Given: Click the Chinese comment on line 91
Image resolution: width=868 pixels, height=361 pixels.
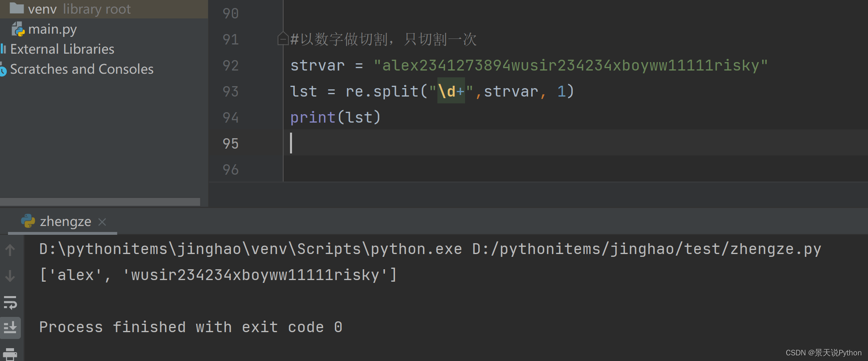Looking at the screenshot, I should click(383, 39).
